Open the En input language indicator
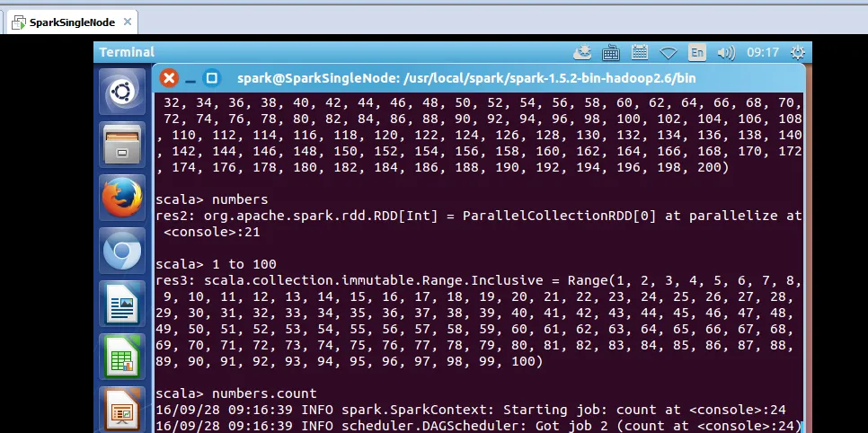The height and width of the screenshot is (433, 868). tap(697, 53)
